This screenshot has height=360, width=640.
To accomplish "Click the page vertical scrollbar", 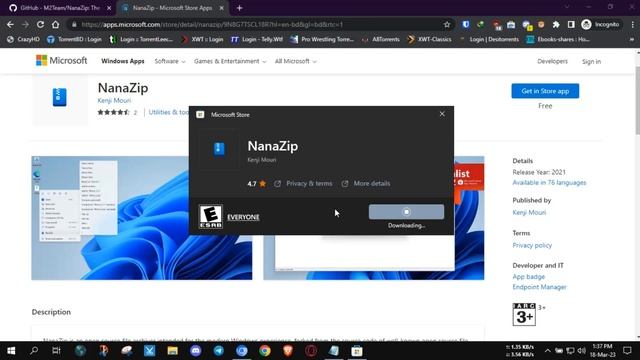I will click(637, 100).
